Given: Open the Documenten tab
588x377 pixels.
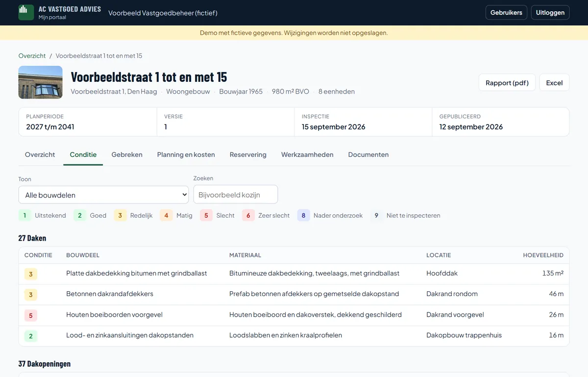Looking at the screenshot, I should [x=368, y=154].
